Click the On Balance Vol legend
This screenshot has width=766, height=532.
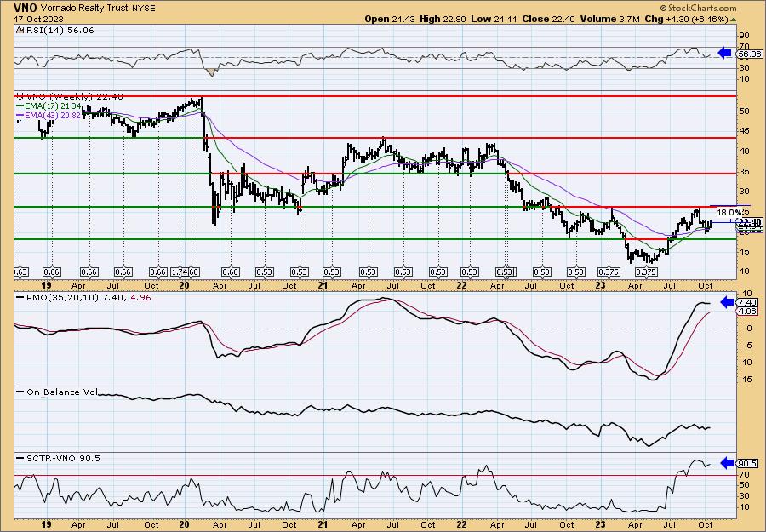coord(61,392)
